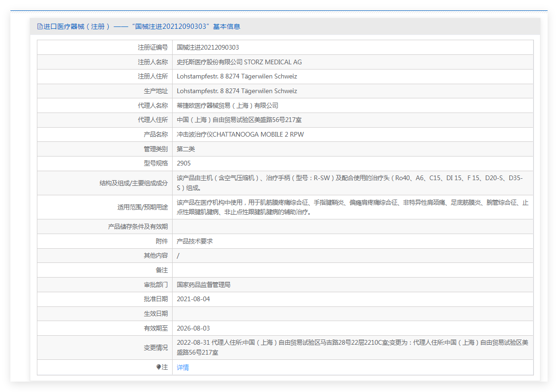Viewport: 558px width, 392px height.
Task: Click the 注册证编号 row label
Action: [153, 47]
